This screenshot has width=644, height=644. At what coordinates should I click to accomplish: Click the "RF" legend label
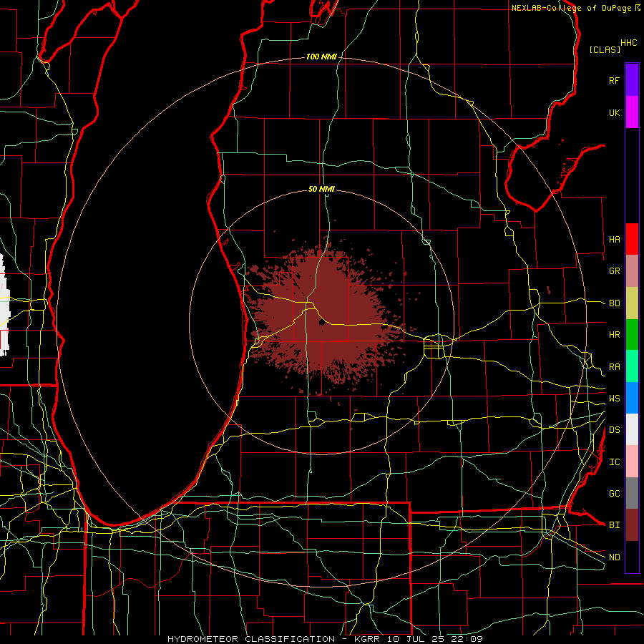coord(614,81)
